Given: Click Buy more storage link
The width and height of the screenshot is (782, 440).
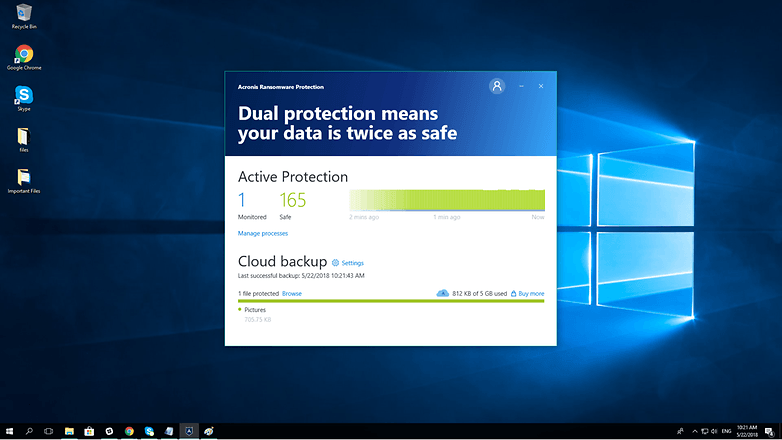Looking at the screenshot, I should pyautogui.click(x=527, y=294).
